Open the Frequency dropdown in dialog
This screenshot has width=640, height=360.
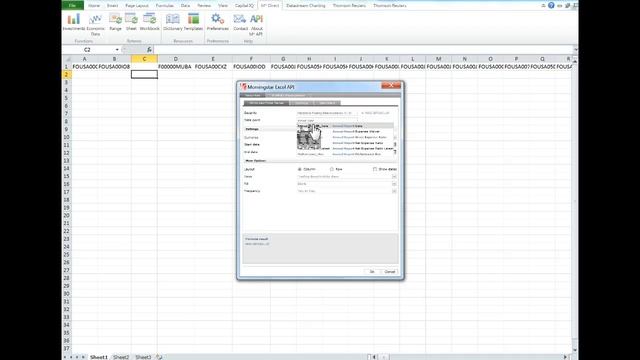[394, 191]
